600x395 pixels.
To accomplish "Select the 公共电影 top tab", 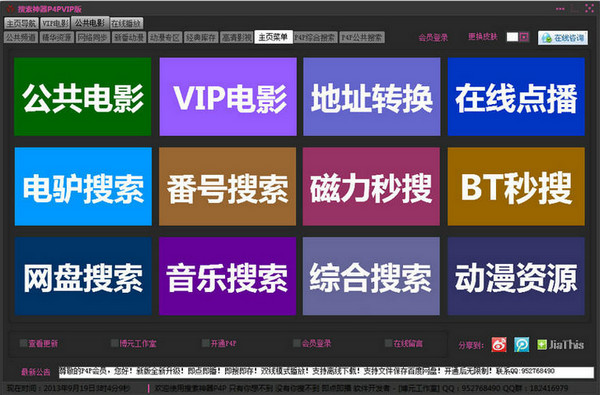I will pyautogui.click(x=90, y=23).
